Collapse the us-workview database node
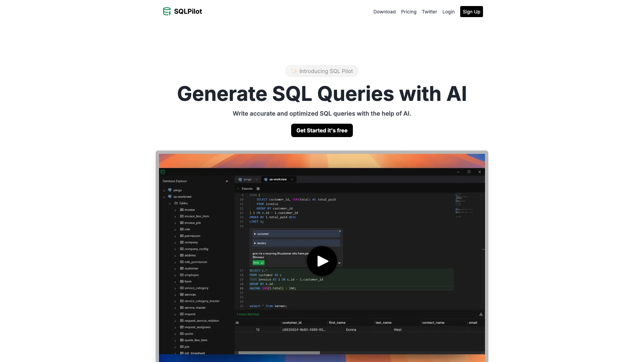 (164, 197)
